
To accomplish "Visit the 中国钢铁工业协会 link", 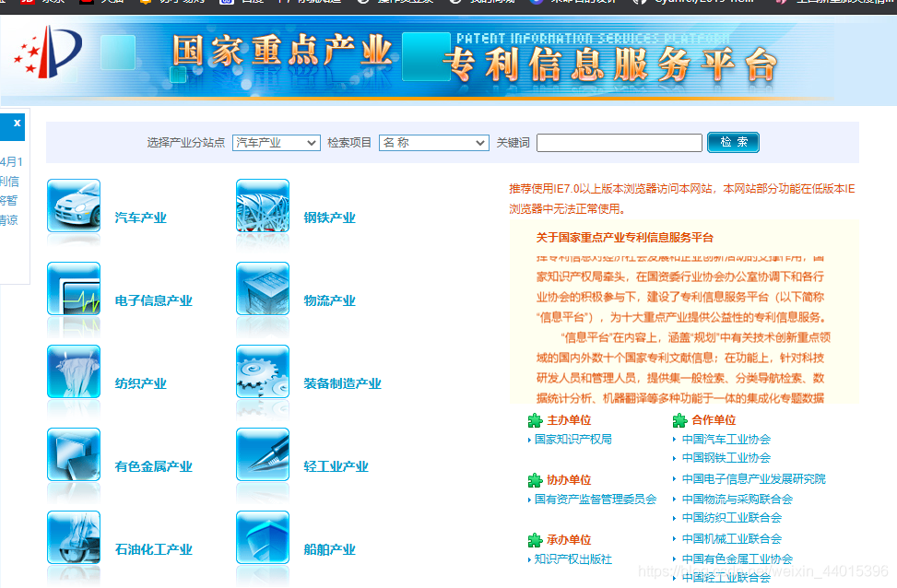I will (726, 457).
